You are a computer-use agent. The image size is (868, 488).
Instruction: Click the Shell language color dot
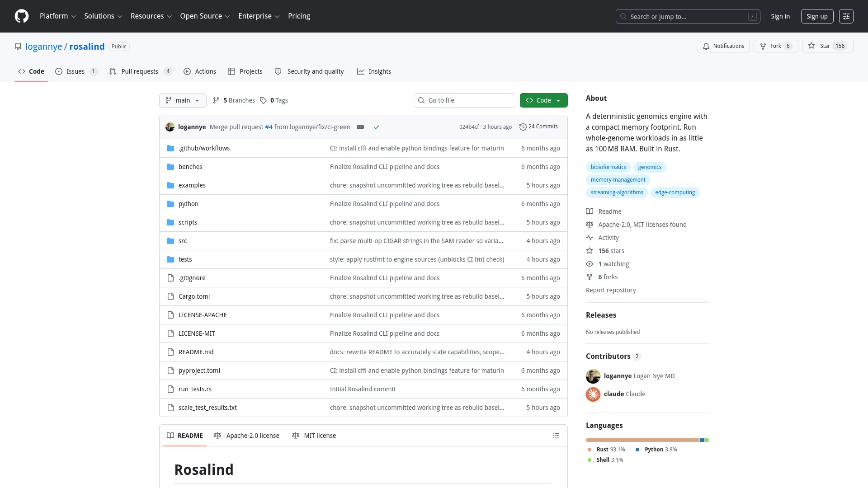[x=590, y=460]
